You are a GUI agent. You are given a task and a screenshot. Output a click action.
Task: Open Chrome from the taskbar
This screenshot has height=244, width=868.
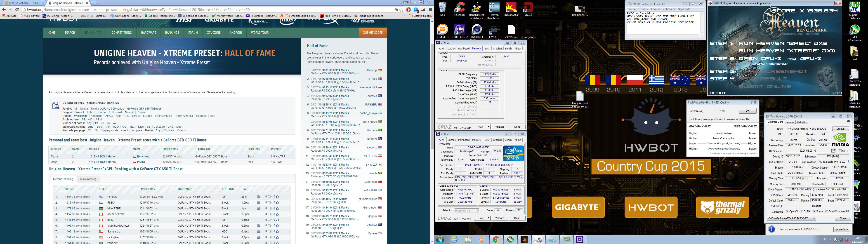coord(496,240)
